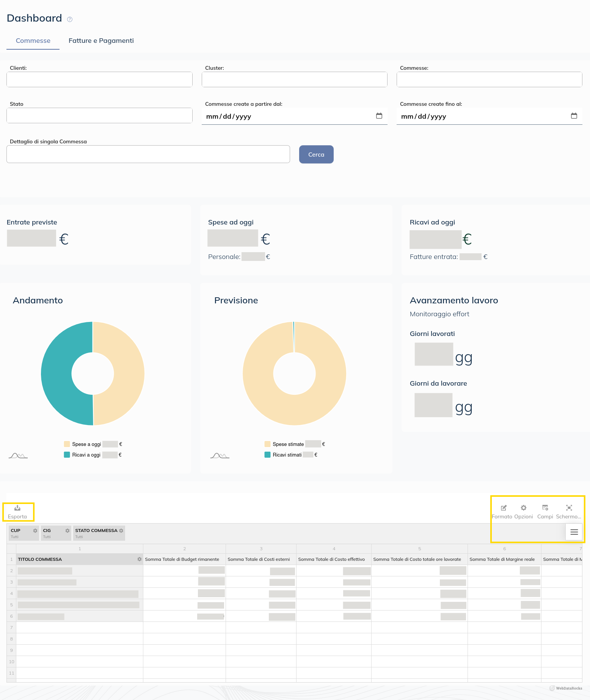Viewport: 590px width, 700px height.
Task: Open the Dashboard help icon
Action: [x=70, y=19]
